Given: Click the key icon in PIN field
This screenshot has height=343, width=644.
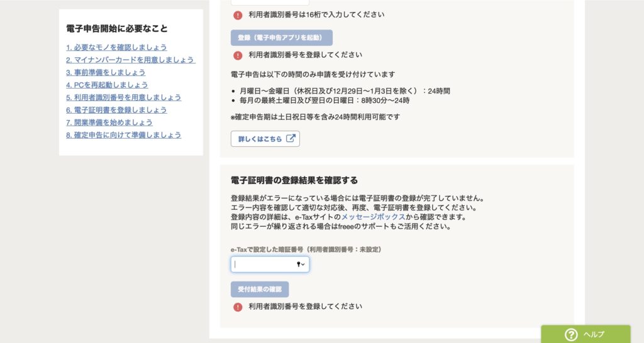Looking at the screenshot, I should coord(299,264).
